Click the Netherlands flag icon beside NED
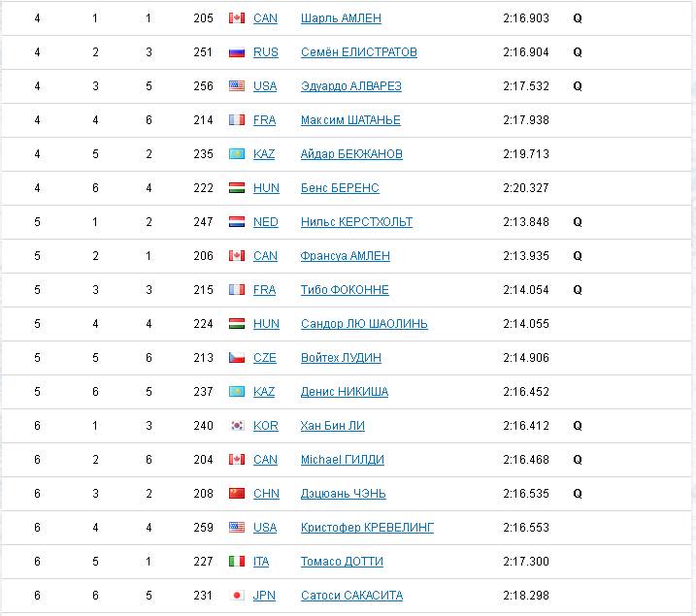Screen dimensions: 696x616 tap(237, 222)
